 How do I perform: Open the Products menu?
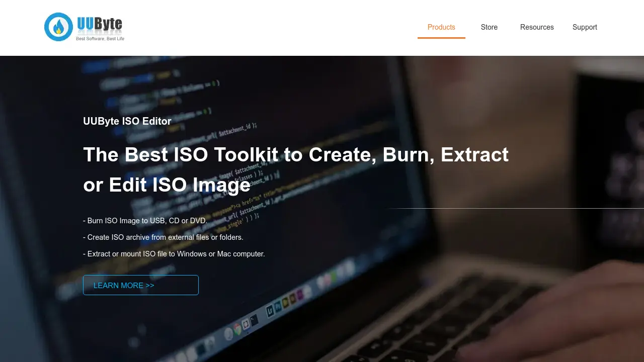click(x=441, y=27)
